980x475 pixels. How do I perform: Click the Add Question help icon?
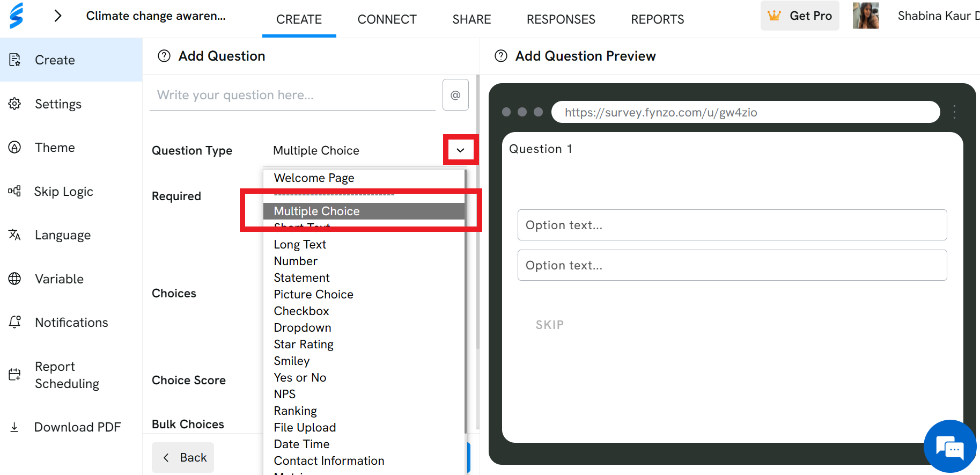tap(164, 56)
